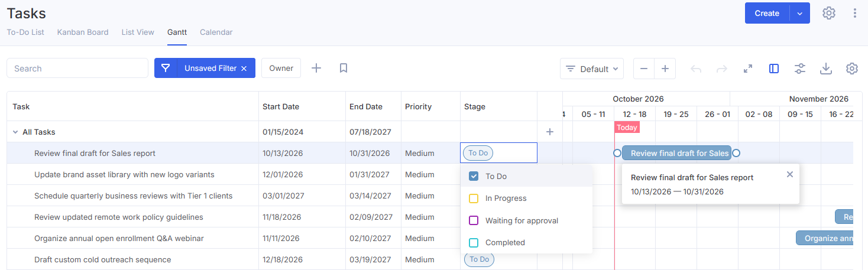This screenshot has width=868, height=270.
Task: Click the Organize annual Gantt bar
Action: click(825, 238)
